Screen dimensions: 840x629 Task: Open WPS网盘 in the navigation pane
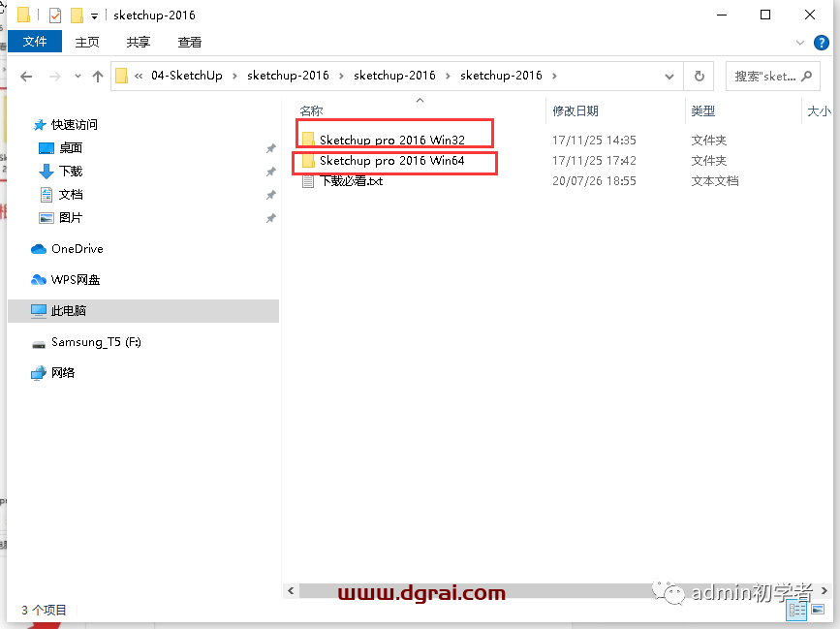(75, 280)
